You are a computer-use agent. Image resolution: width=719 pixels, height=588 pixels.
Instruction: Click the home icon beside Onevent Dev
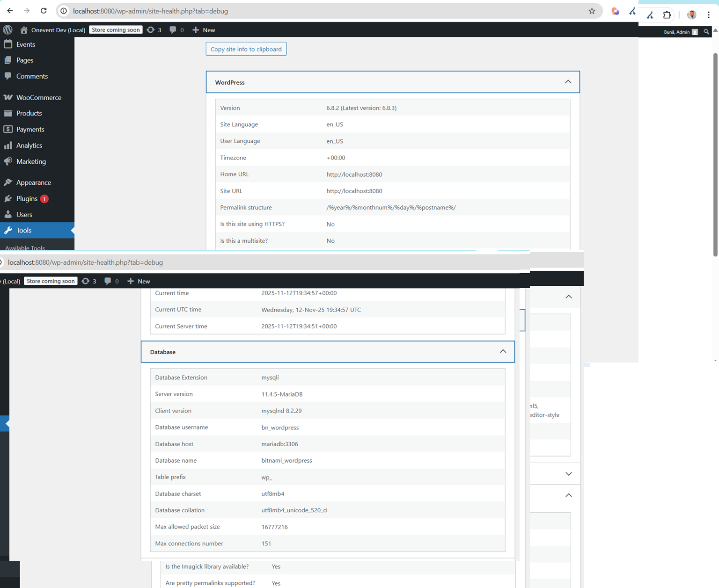point(24,30)
